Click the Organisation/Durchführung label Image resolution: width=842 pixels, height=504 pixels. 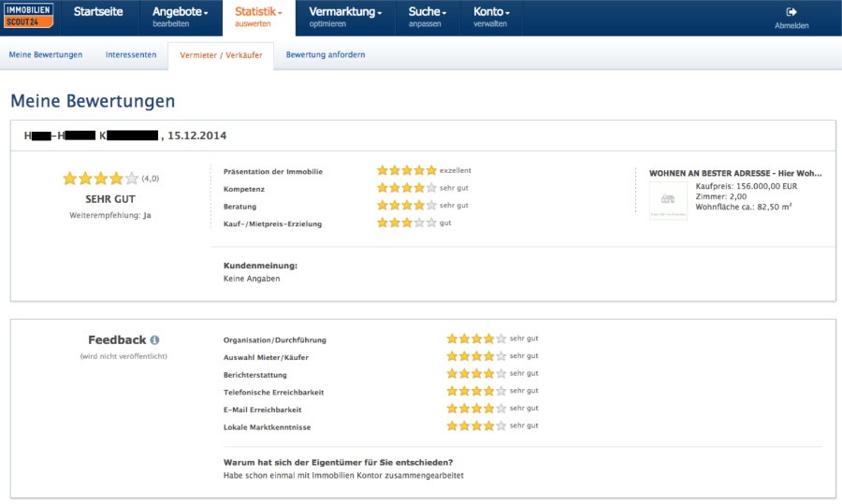coord(275,340)
